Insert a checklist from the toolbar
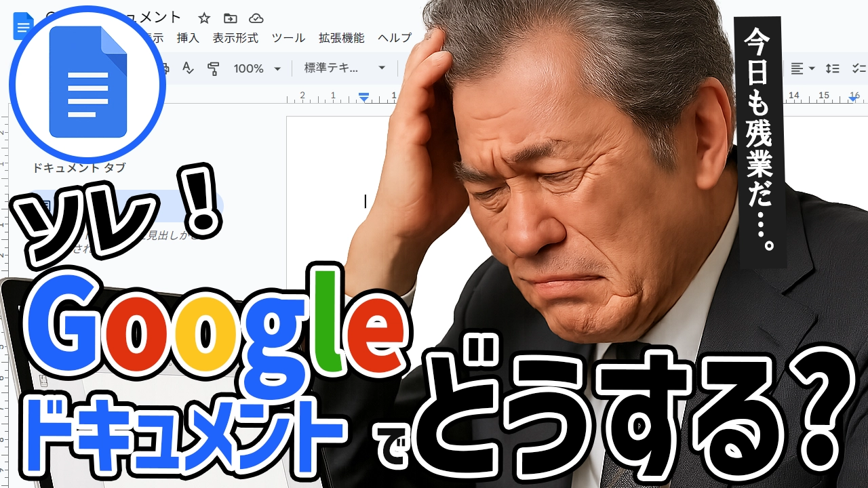Viewport: 868px width, 488px height. tap(859, 68)
